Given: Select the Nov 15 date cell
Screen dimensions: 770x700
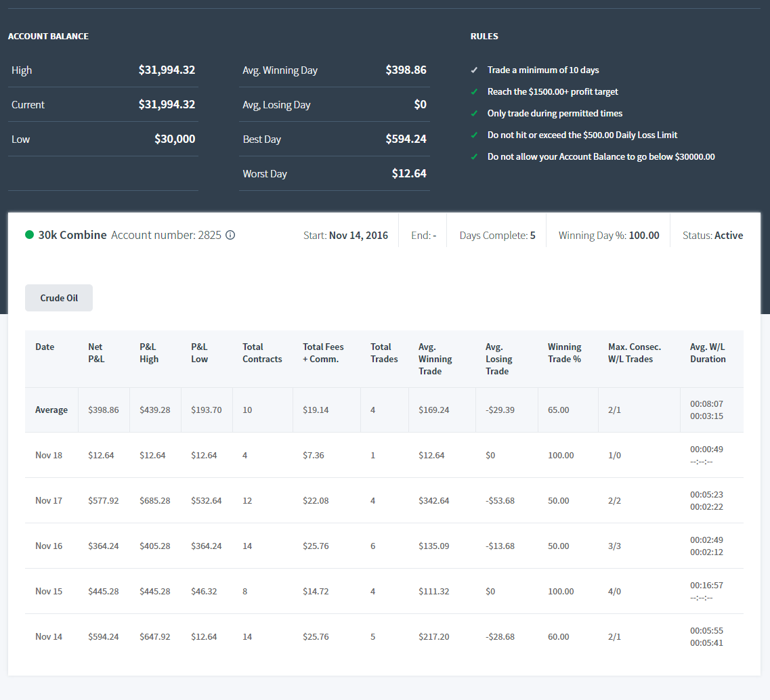Looking at the screenshot, I should tap(49, 592).
